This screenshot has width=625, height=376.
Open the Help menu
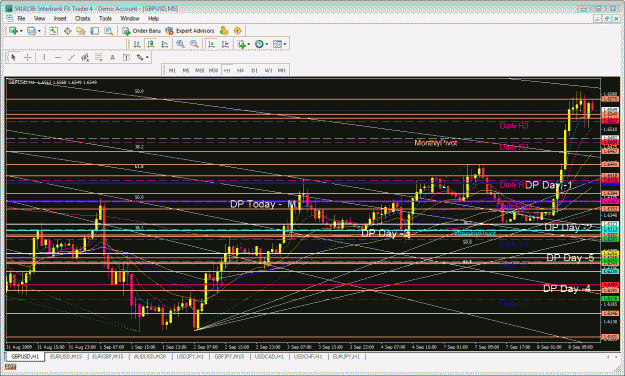coord(153,18)
